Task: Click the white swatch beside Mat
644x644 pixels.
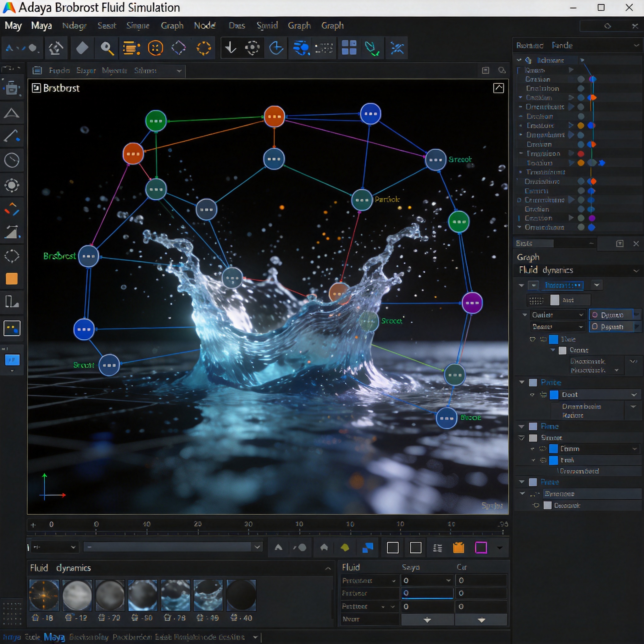Action: pos(555,300)
